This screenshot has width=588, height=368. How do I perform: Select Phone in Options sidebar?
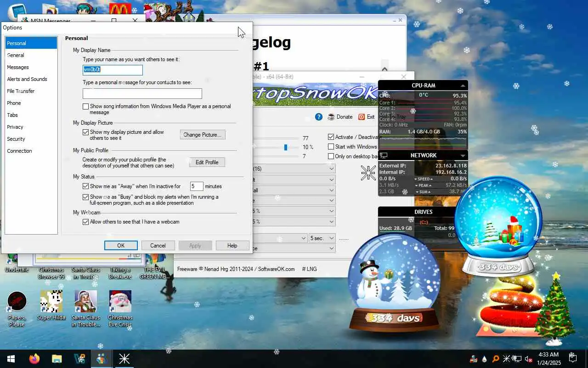point(31,103)
